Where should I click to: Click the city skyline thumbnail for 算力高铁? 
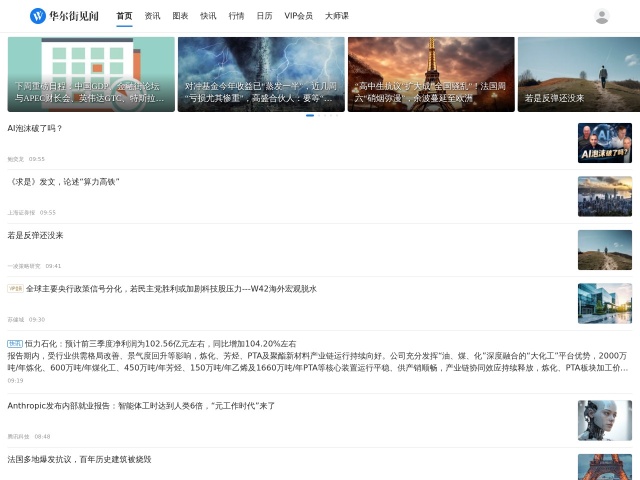(604, 196)
